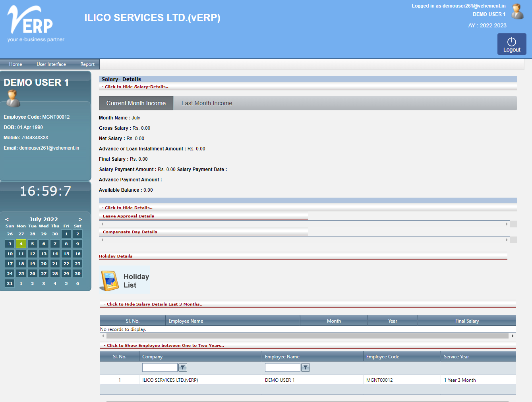Sort by Final Salary column header
This screenshot has width=532, height=402.
coord(467,321)
